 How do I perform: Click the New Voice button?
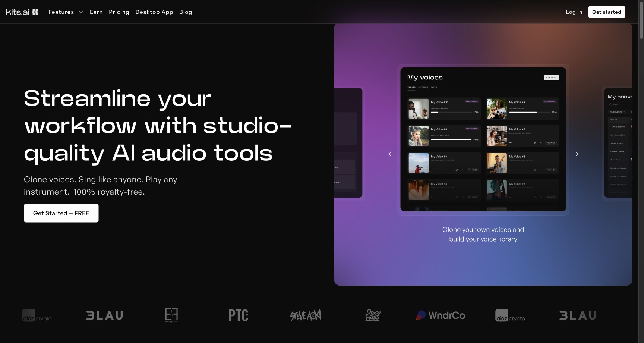(551, 77)
